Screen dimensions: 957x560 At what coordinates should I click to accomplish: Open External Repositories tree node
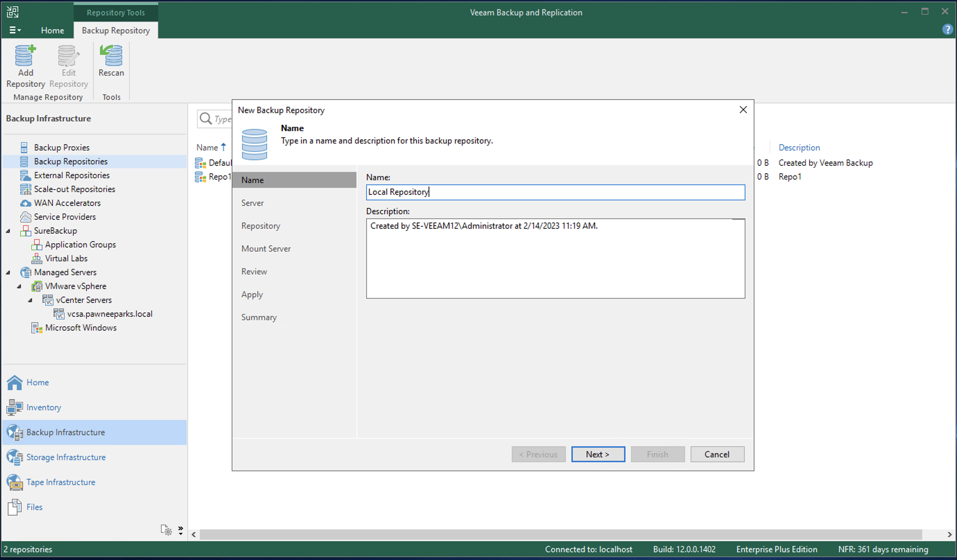pos(72,175)
